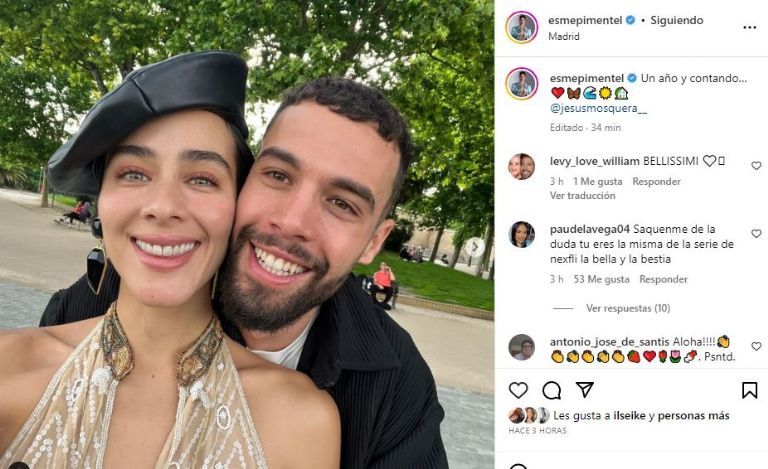This screenshot has width=768, height=469.
Task: Open ilseike profile from likes line
Action: pos(629,416)
